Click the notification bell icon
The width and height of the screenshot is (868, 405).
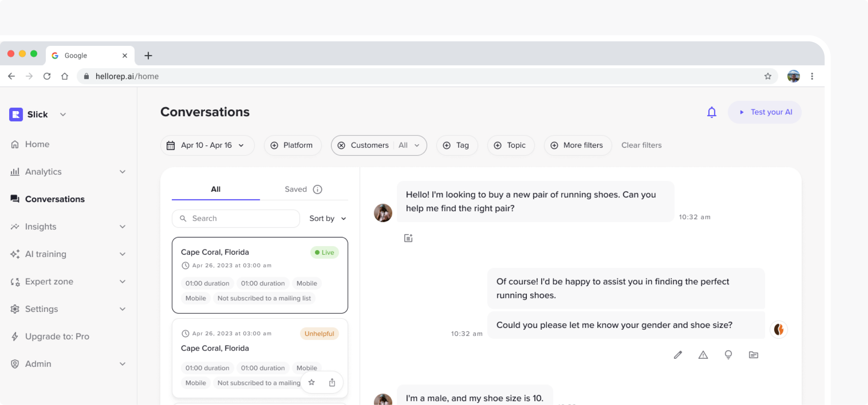point(712,112)
